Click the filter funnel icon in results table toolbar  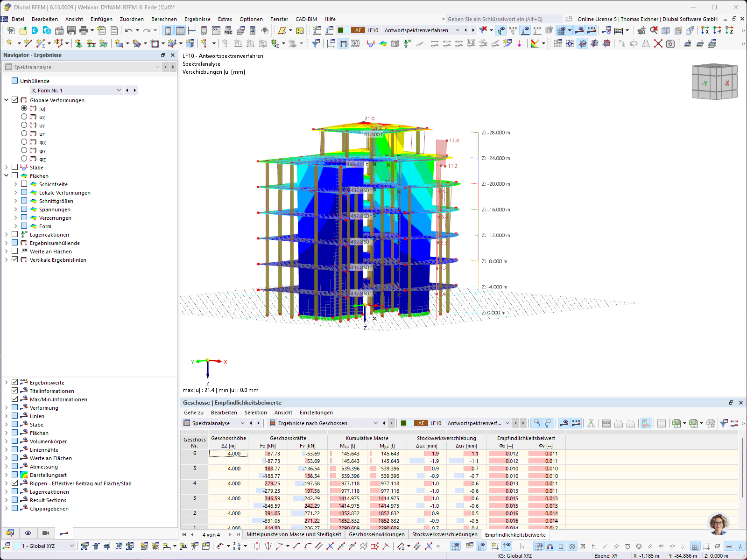(x=723, y=423)
